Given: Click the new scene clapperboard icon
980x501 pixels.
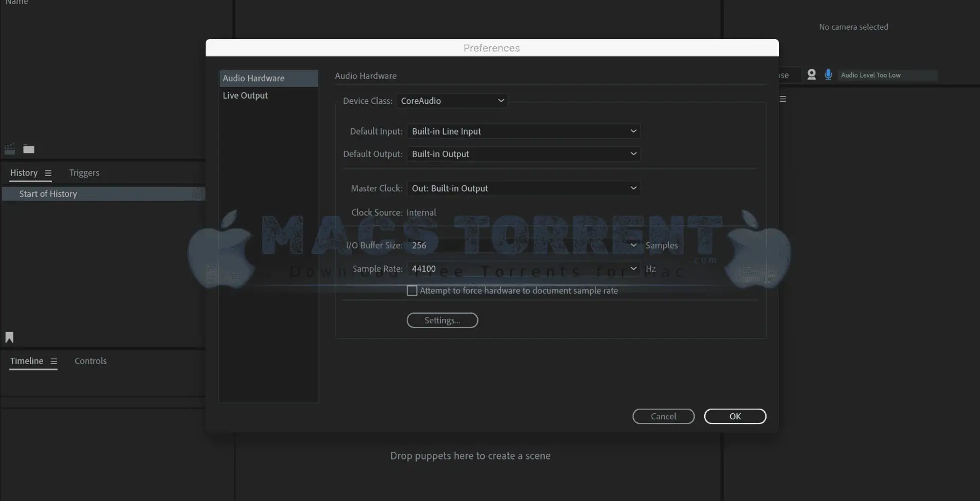Looking at the screenshot, I should (10, 149).
